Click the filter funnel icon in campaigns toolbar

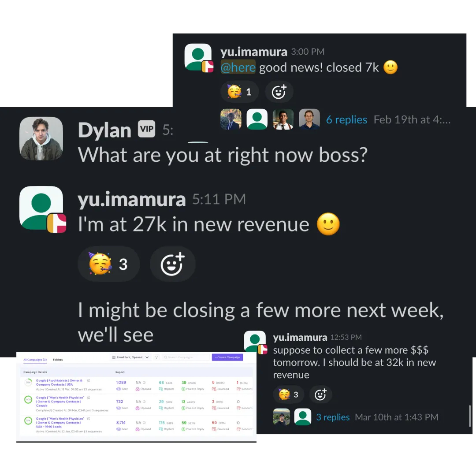click(156, 357)
